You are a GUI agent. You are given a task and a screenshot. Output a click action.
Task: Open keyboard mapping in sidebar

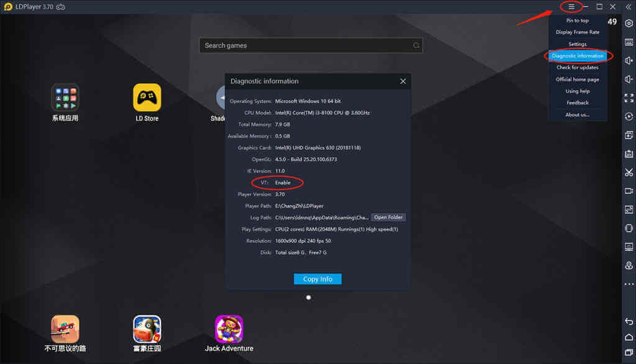(629, 42)
